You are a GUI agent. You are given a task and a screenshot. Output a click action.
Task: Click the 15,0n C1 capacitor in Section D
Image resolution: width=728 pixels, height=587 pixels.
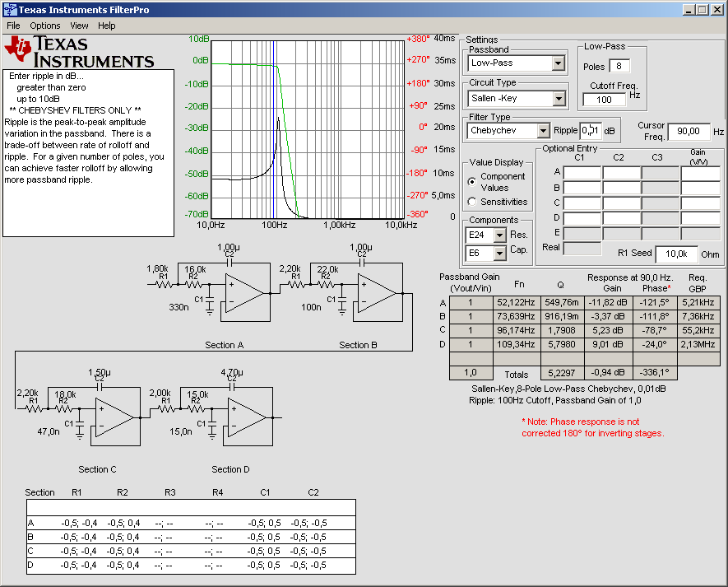(x=212, y=426)
